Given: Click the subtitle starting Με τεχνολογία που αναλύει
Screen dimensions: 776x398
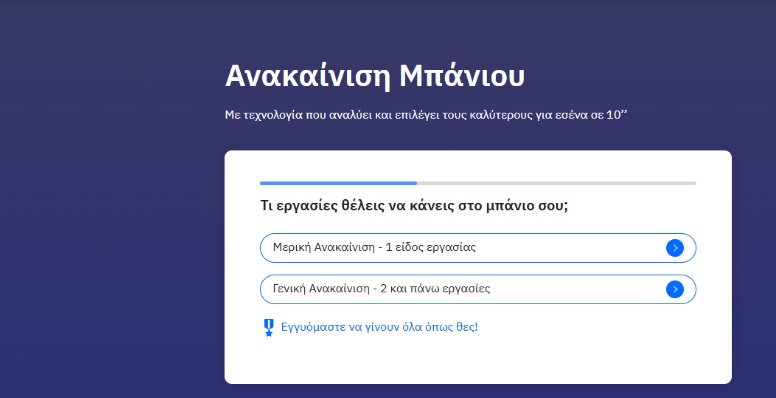Looking at the screenshot, I should 426,115.
